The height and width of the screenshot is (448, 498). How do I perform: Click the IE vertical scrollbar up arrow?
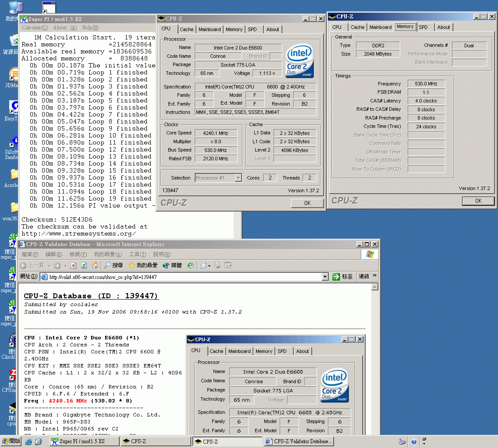[x=375, y=287]
